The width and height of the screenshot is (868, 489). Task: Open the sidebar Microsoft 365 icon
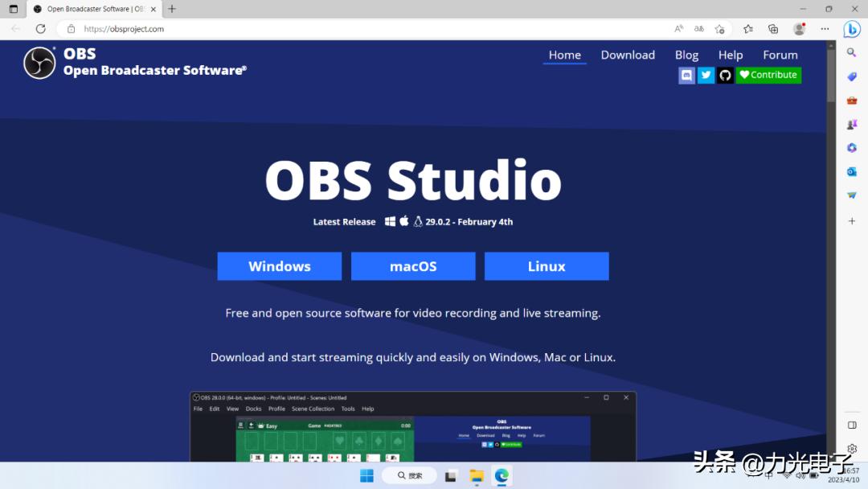[x=852, y=148]
